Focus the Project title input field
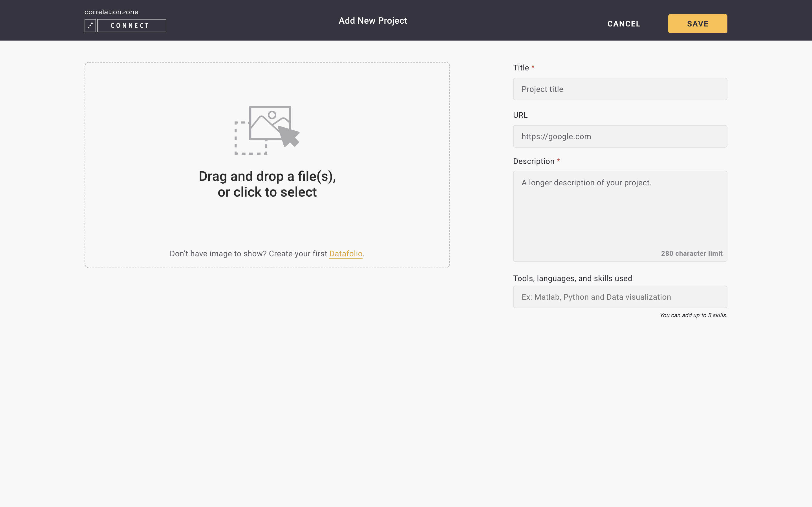Image resolution: width=812 pixels, height=507 pixels. tap(620, 89)
